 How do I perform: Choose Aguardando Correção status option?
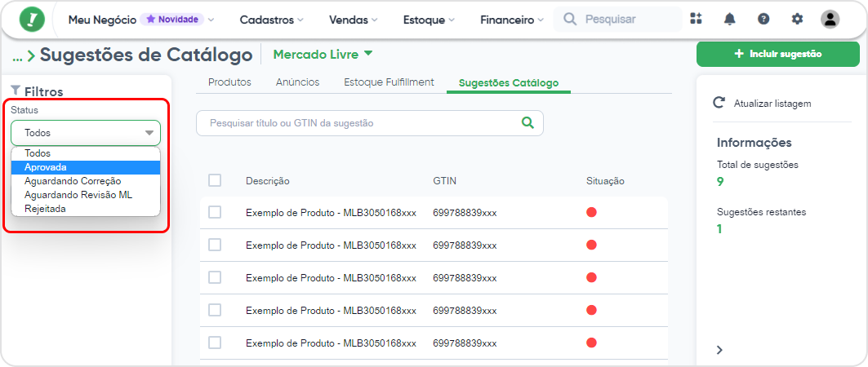coord(86,181)
